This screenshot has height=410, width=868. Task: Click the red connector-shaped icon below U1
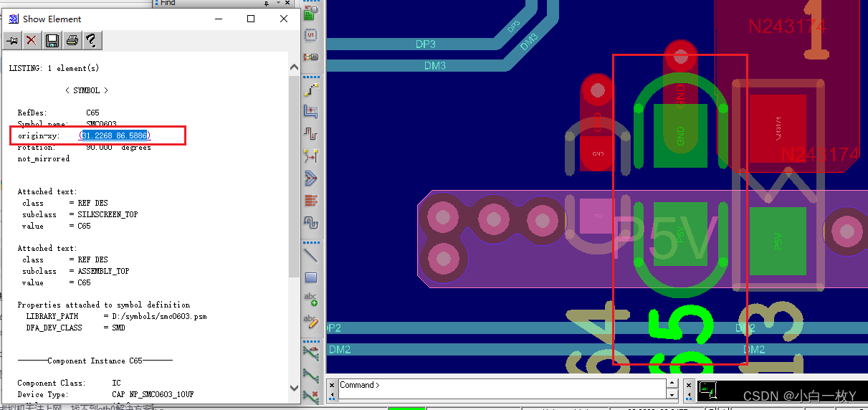click(311, 57)
